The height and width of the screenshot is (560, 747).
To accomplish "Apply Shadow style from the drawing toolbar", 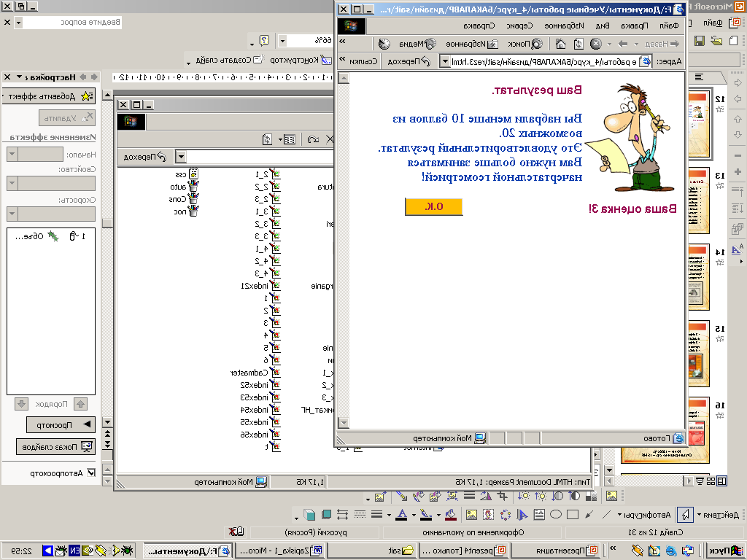I will pos(326,514).
